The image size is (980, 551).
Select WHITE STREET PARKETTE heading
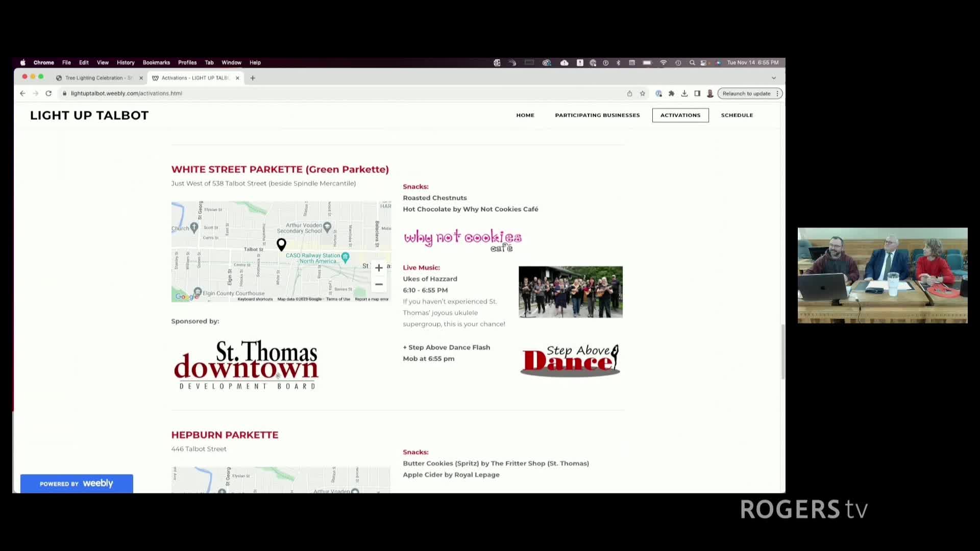click(x=280, y=169)
